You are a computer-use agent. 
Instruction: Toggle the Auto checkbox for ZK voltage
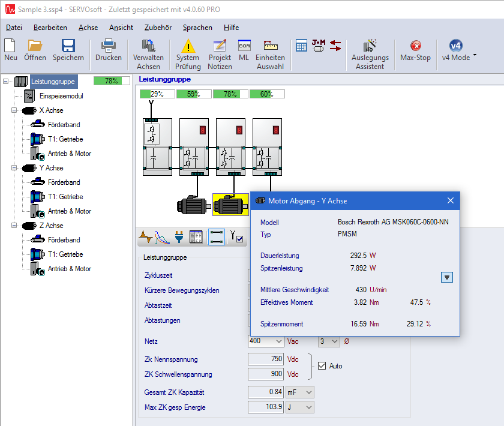322,365
